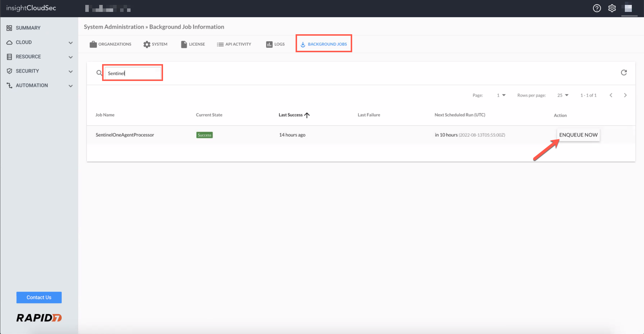Open the Page number dropdown
644x334 pixels.
(501, 95)
